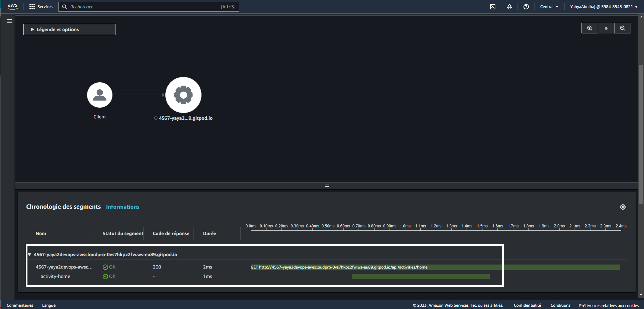
Task: Select the GET api/activities/home timeline bar
Action: [x=435, y=267]
